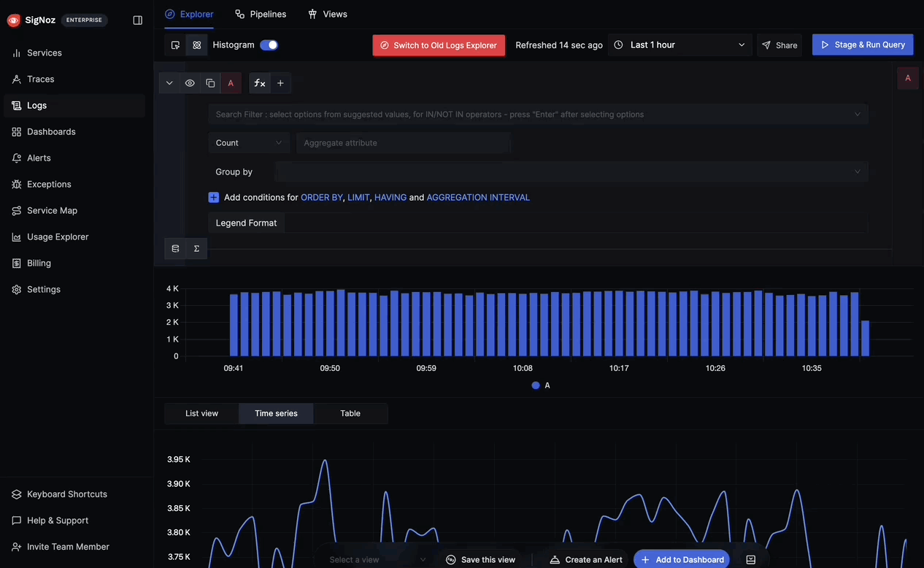Click the ORDER BY link
The width and height of the screenshot is (924, 568).
pyautogui.click(x=322, y=197)
